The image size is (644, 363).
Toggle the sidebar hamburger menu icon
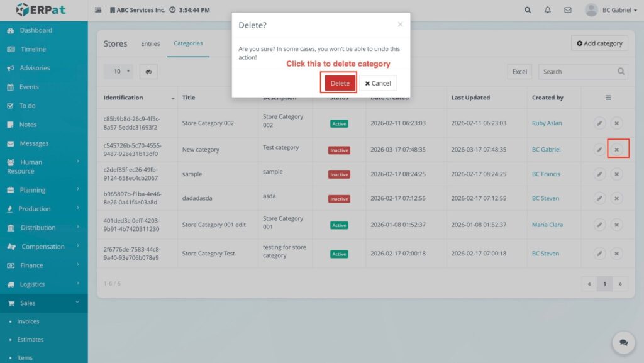point(98,10)
